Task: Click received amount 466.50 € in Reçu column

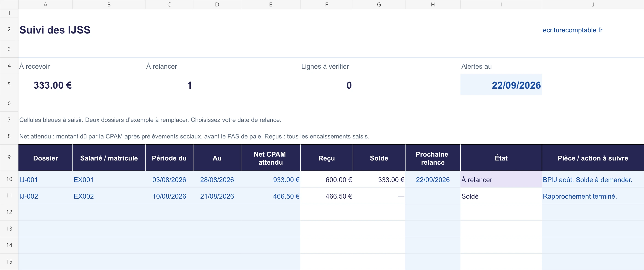Action: tap(327, 196)
